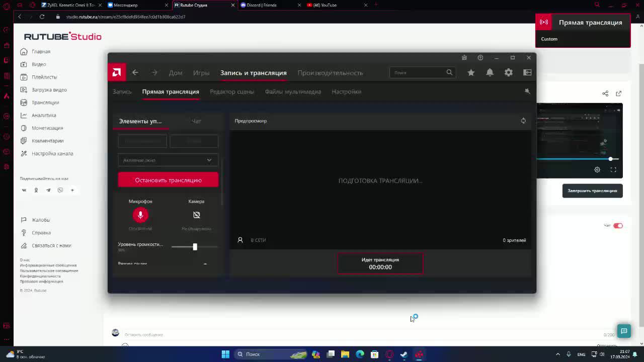Open VK social link icon
644x362 pixels.
click(24, 190)
